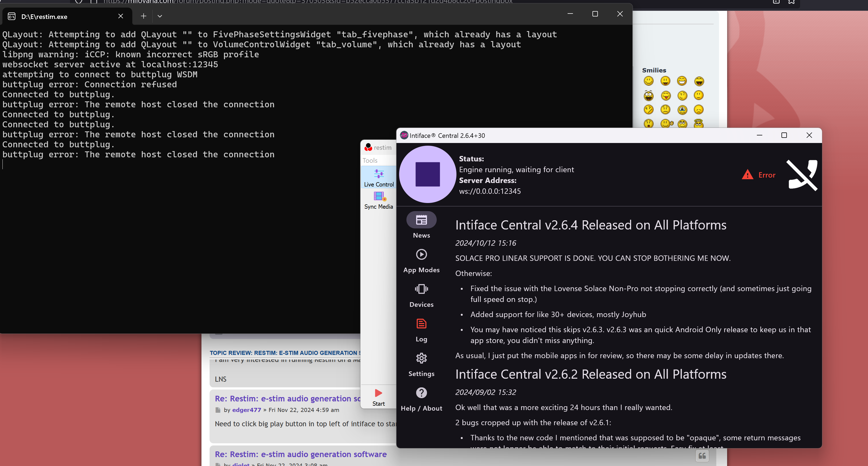Insert the angel smiley with halo
The image size is (868, 466).
(x=698, y=123)
